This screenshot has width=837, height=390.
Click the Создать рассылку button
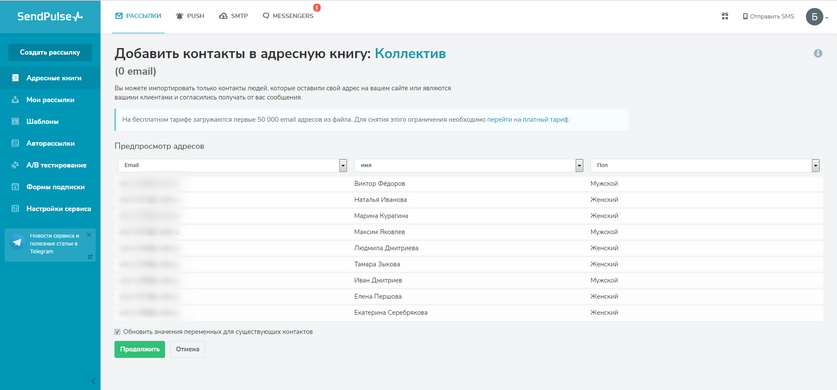(50, 52)
